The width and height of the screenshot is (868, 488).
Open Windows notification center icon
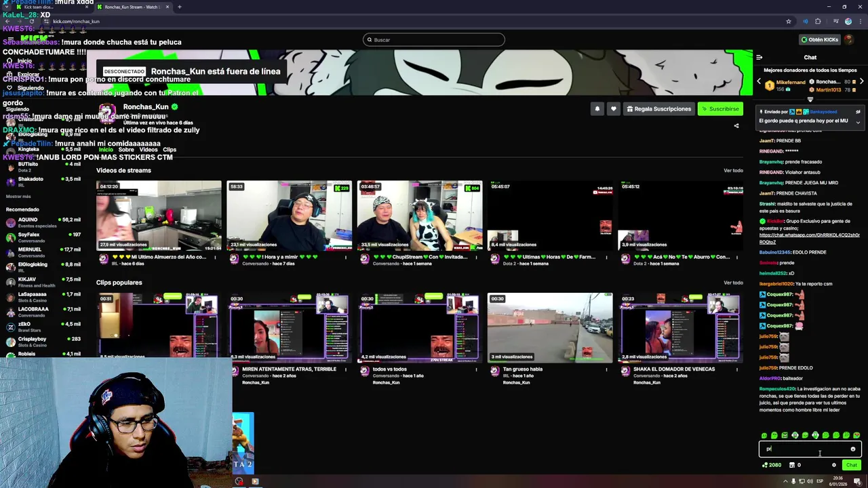point(857,481)
